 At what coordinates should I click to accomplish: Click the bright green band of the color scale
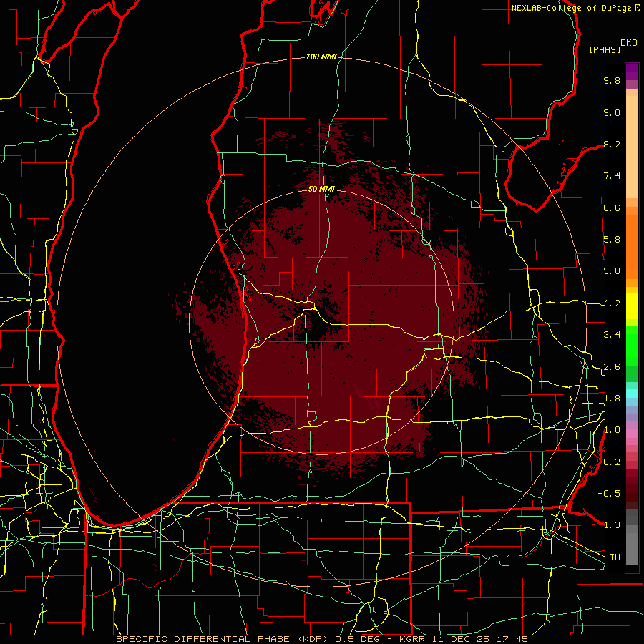tap(632, 346)
